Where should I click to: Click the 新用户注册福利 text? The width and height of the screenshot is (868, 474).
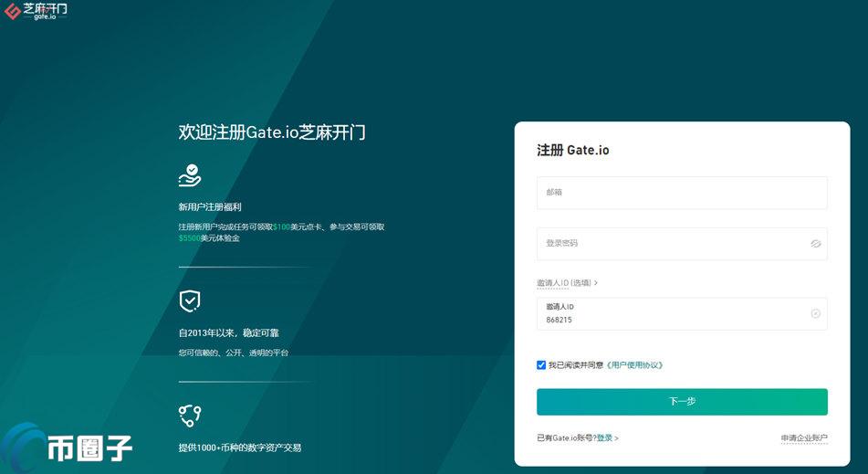tap(210, 207)
